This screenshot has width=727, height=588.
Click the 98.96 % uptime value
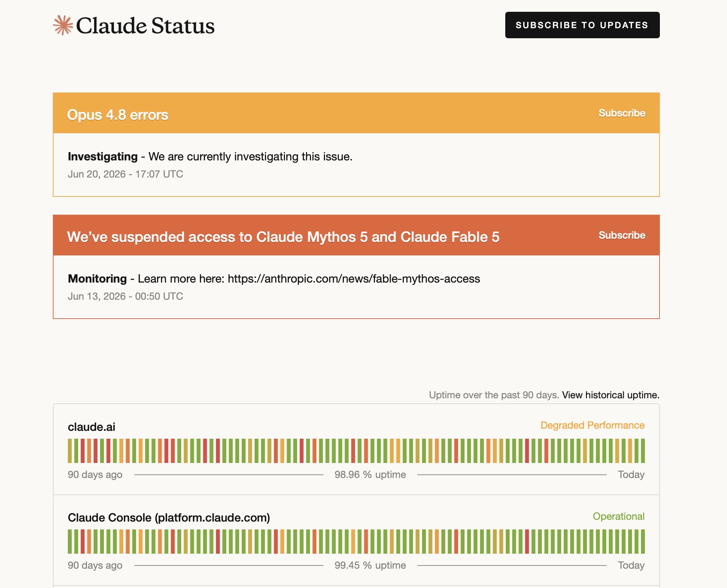370,474
